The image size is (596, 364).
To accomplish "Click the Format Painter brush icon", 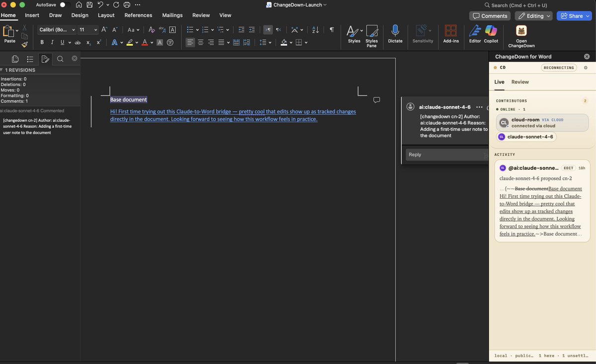I will tap(24, 44).
